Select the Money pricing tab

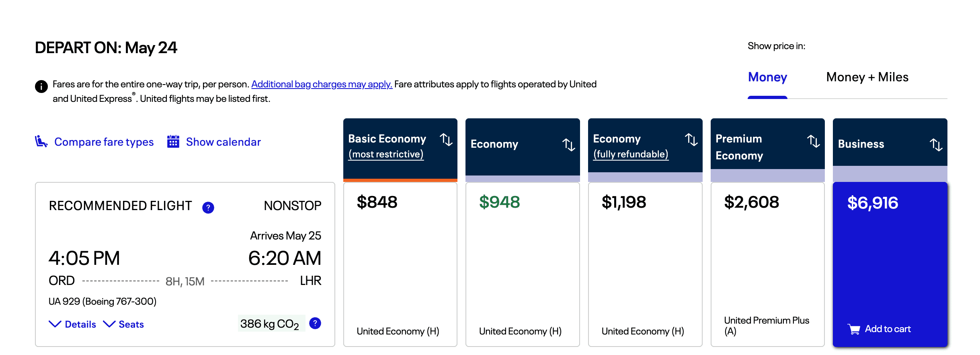767,77
